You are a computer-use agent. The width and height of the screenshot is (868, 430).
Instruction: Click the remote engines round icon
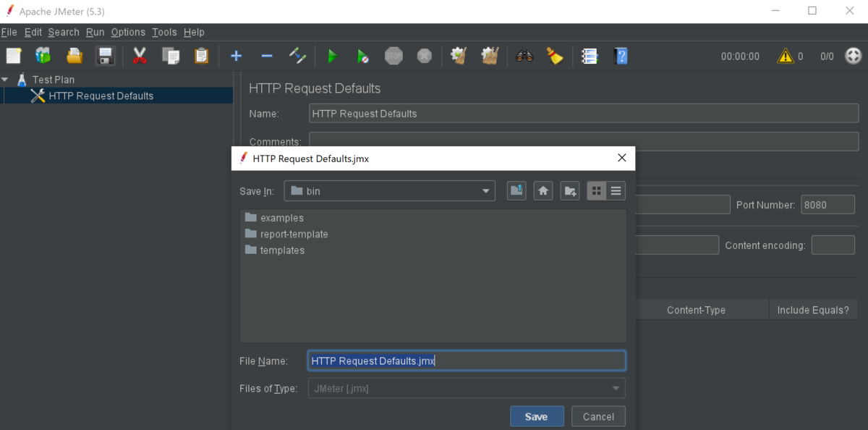[854, 56]
